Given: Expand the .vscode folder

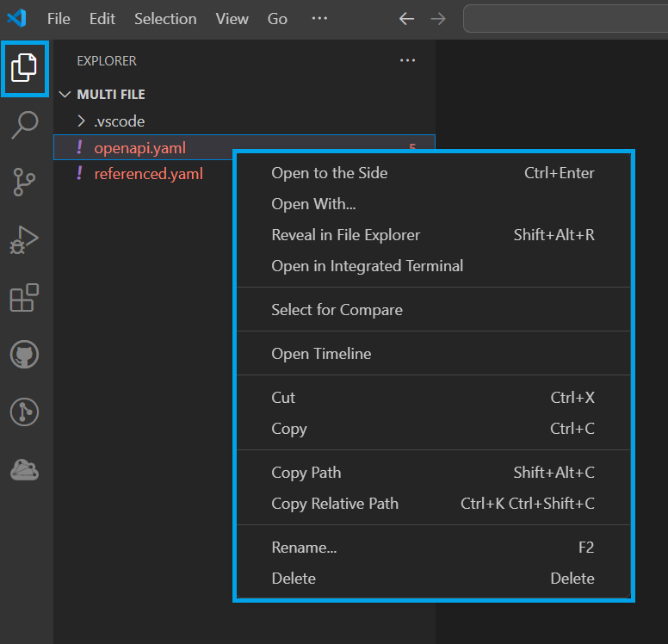Looking at the screenshot, I should point(244,121).
